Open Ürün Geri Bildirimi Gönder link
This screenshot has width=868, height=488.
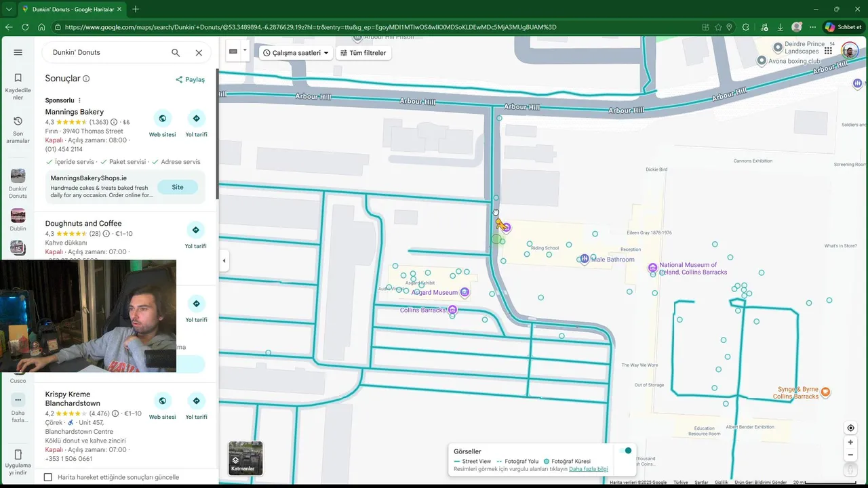pyautogui.click(x=761, y=483)
